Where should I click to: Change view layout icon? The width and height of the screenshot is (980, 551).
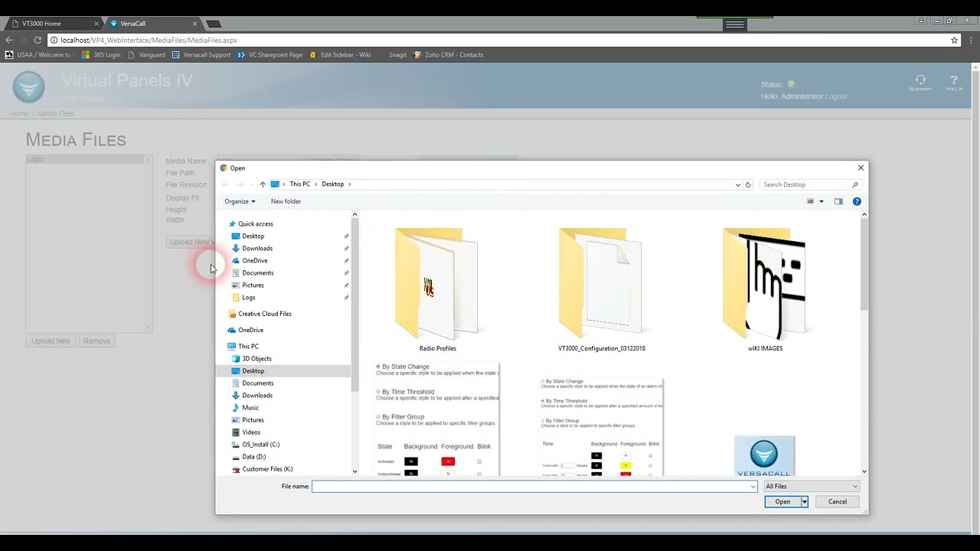coord(810,201)
